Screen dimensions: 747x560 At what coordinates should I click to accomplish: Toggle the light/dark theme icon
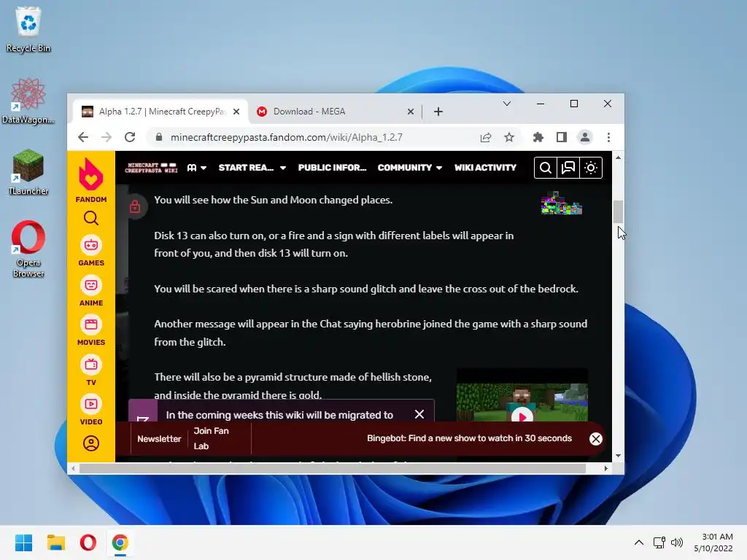591,168
